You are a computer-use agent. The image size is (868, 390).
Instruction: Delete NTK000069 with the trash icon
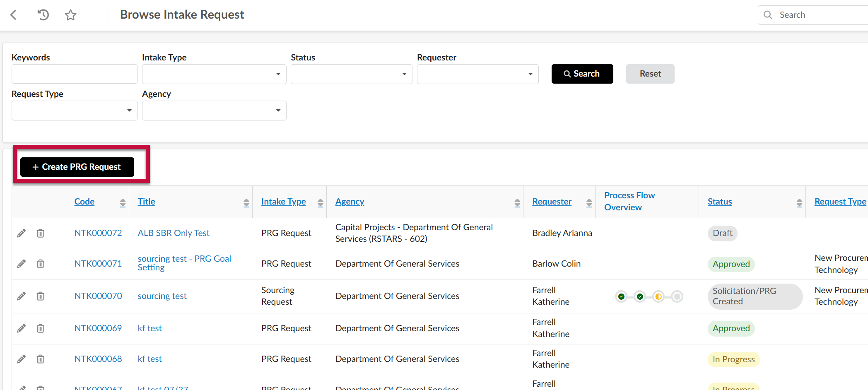pos(40,328)
